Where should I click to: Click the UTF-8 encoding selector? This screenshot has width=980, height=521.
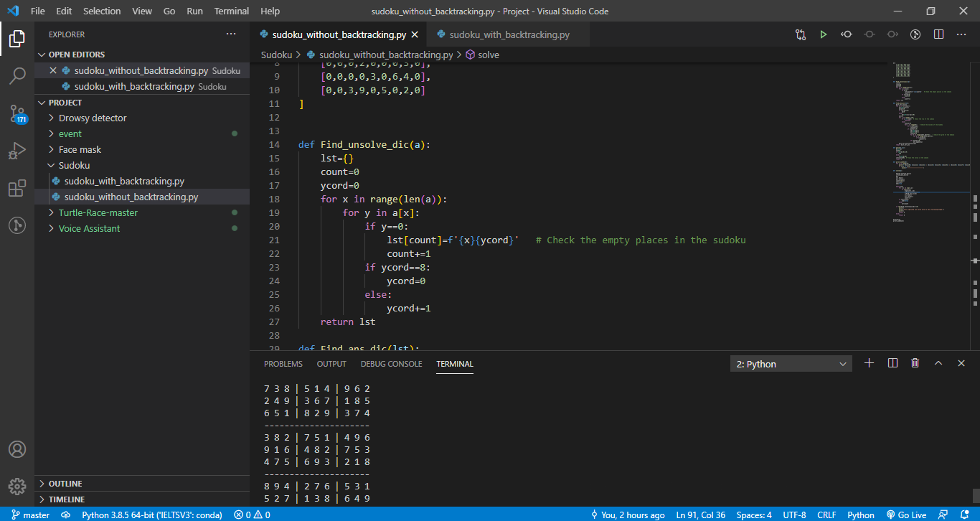tap(794, 515)
